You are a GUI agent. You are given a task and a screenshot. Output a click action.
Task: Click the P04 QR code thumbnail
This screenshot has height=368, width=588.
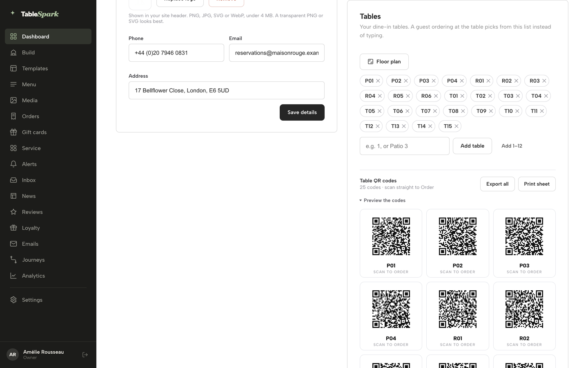[391, 309]
